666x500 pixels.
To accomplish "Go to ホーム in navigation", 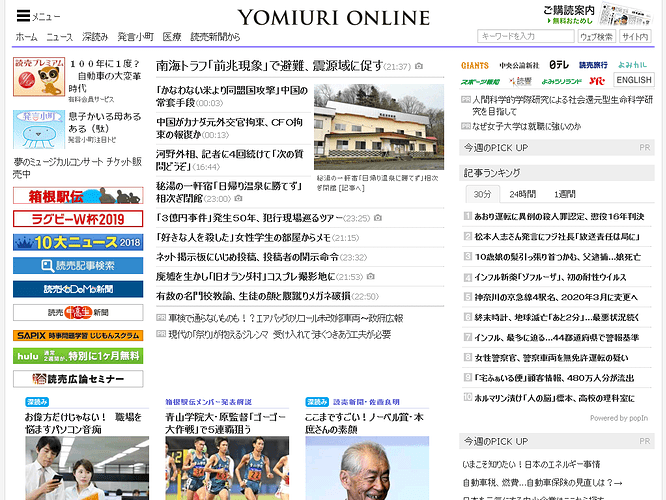I will pyautogui.click(x=26, y=37).
